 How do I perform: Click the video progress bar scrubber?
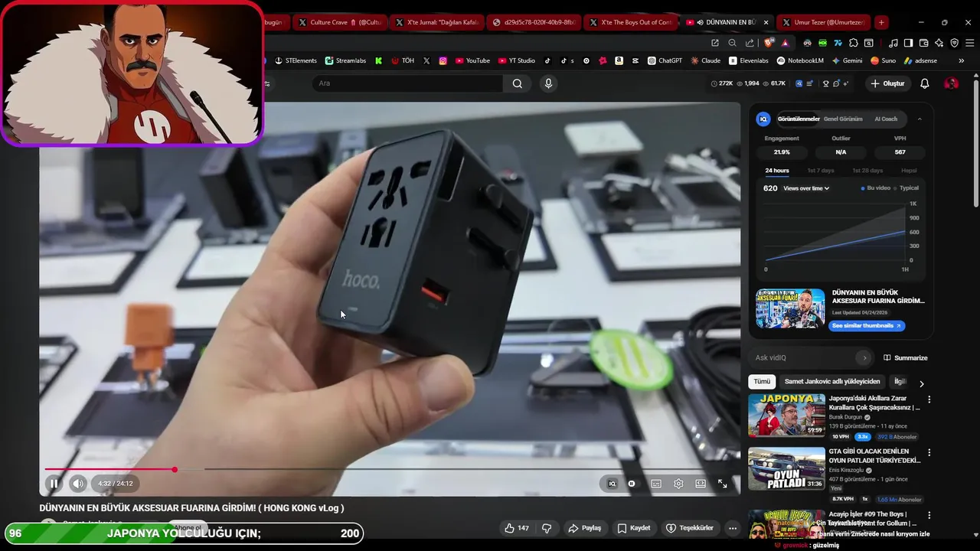point(175,469)
